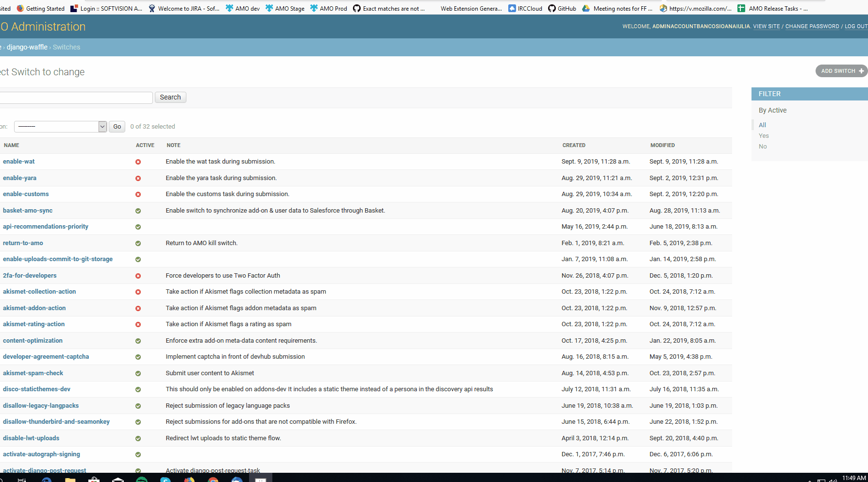Open the disable-lwt-uploads switch

[x=31, y=438]
